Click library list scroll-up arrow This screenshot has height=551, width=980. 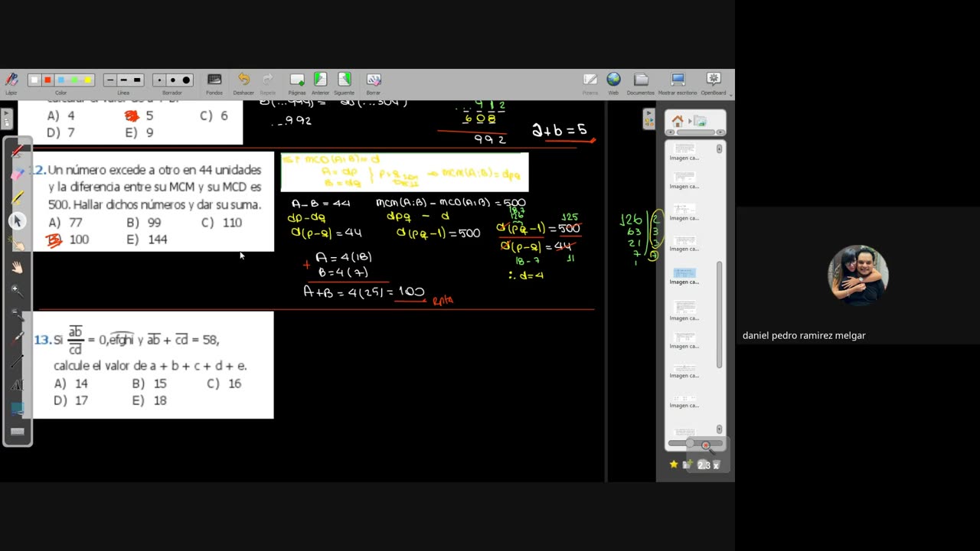click(719, 148)
